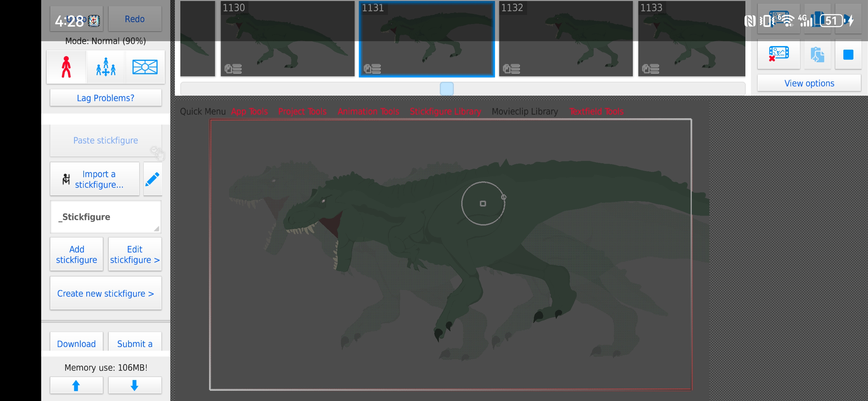Open View options panel
The height and width of the screenshot is (401, 868).
pos(809,83)
